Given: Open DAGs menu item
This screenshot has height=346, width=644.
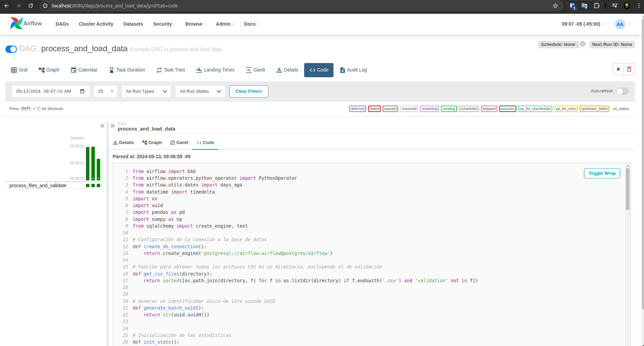Looking at the screenshot, I should click(62, 24).
